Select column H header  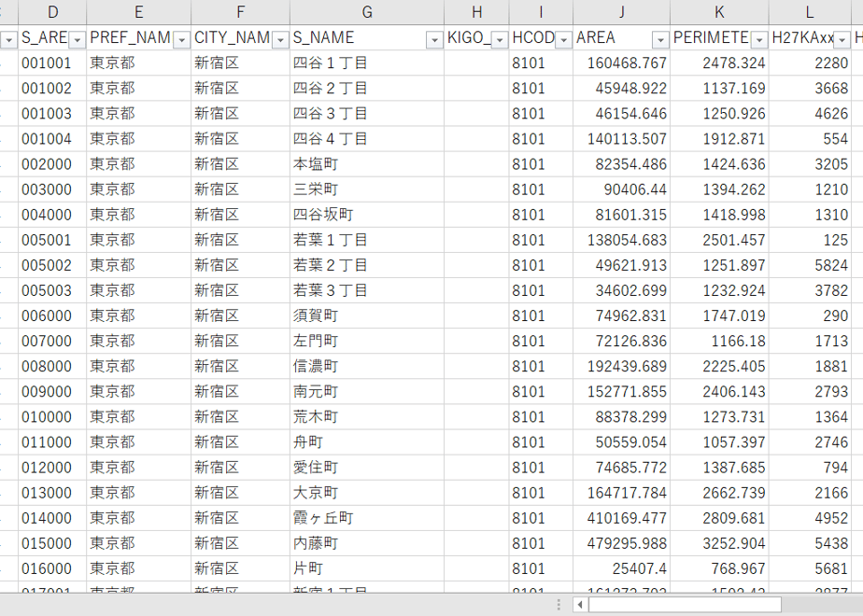(476, 12)
